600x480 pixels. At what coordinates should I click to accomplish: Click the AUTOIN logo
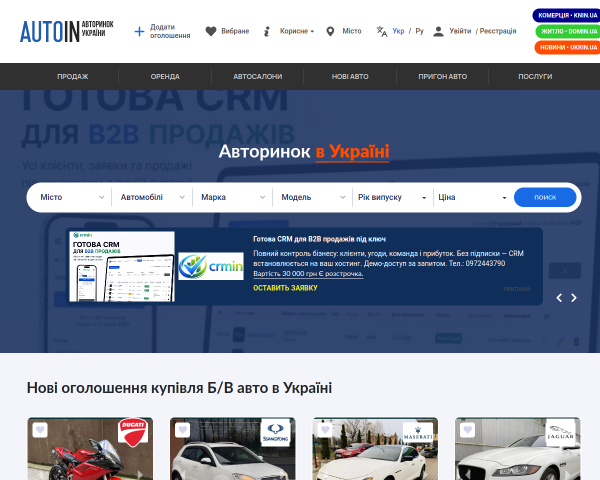(x=67, y=31)
